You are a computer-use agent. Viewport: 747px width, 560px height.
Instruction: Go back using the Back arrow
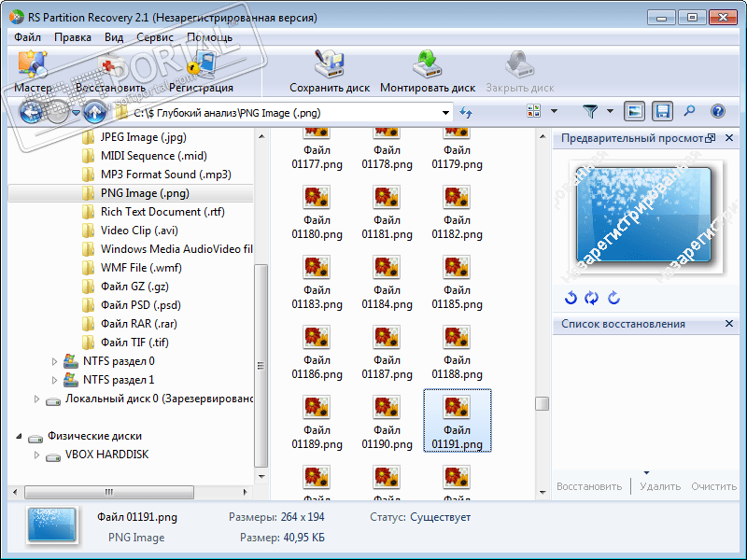[x=31, y=113]
